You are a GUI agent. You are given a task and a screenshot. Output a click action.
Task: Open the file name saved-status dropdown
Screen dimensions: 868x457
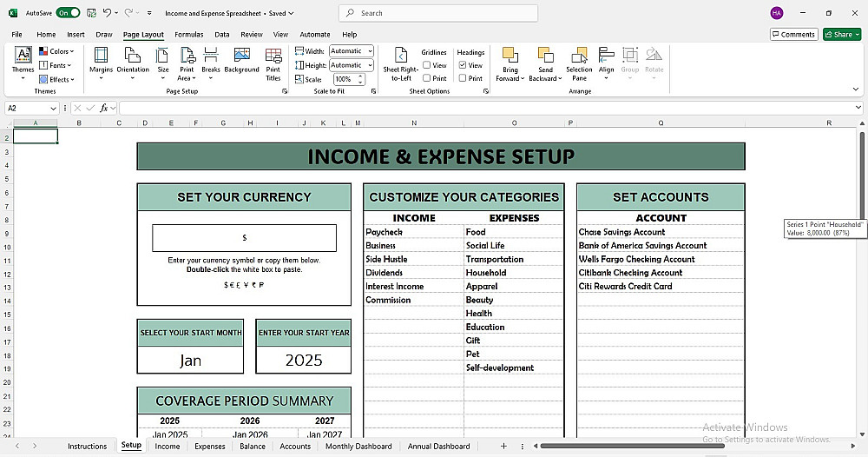[291, 13]
